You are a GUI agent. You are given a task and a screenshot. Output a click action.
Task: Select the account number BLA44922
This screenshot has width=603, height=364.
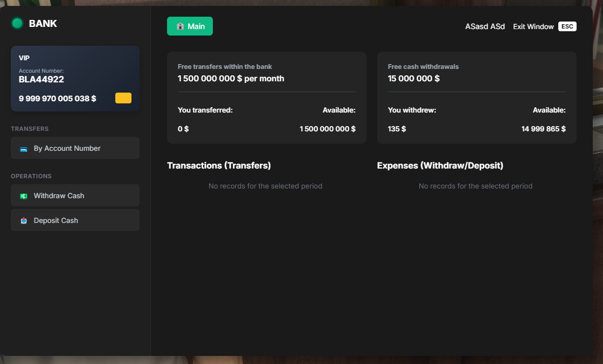(41, 80)
